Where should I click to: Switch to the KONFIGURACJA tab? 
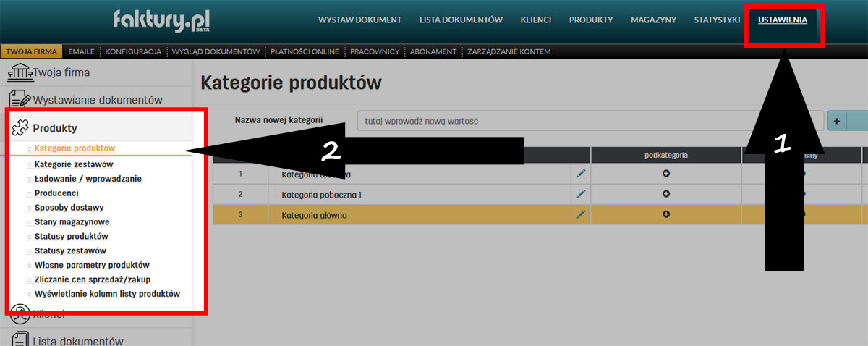click(x=133, y=51)
